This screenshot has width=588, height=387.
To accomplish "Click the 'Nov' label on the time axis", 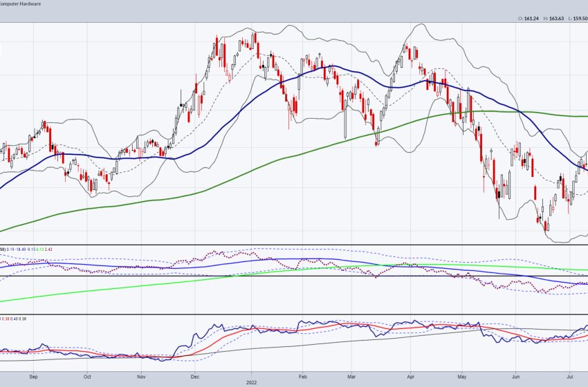I will [x=141, y=377].
